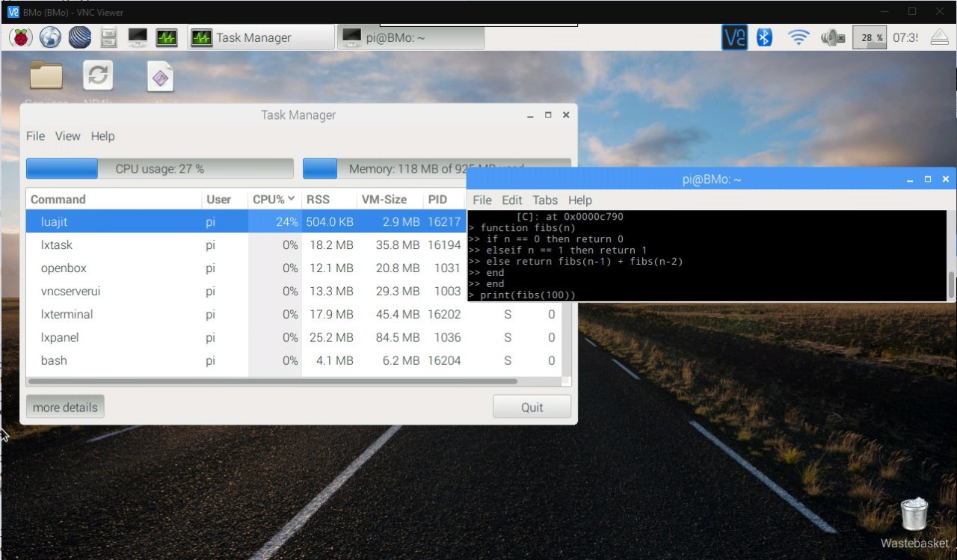Screen dimensions: 957x560
Task: Open the View menu in Task Manager
Action: [x=67, y=136]
